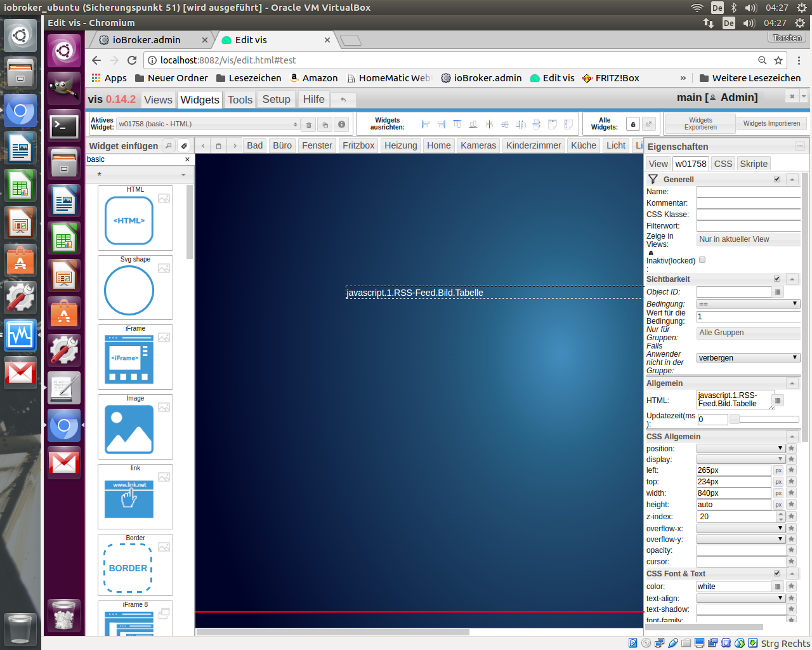Image resolution: width=812 pixels, height=650 pixels.
Task: Align widgets to the top edge
Action: coord(457,124)
